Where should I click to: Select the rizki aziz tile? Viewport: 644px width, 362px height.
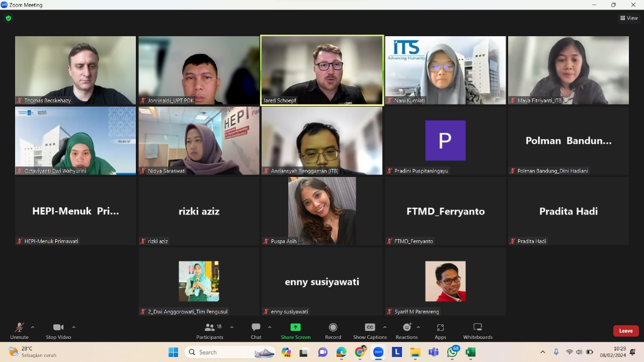coord(199,211)
